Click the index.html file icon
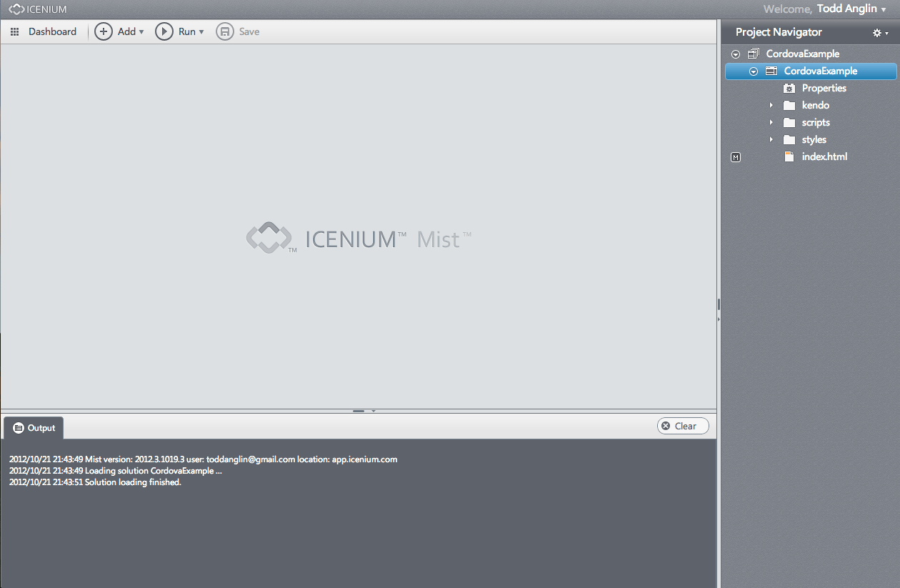Viewport: 900px width, 588px height. click(x=789, y=156)
